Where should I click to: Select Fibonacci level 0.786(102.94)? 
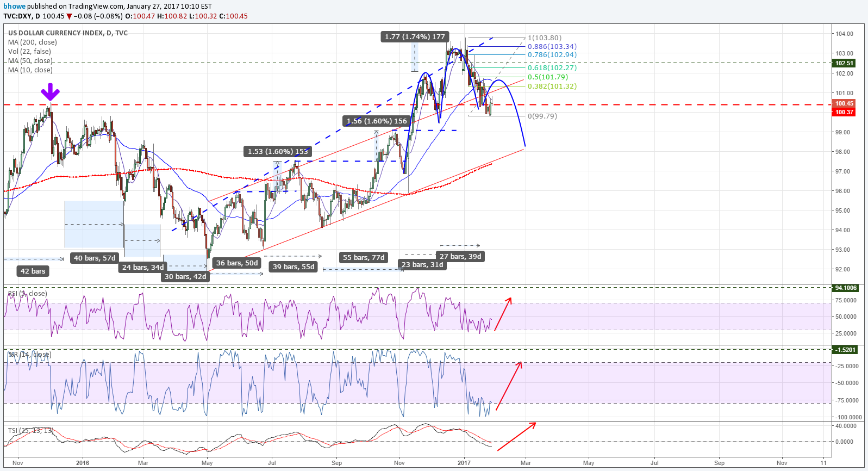(552, 54)
